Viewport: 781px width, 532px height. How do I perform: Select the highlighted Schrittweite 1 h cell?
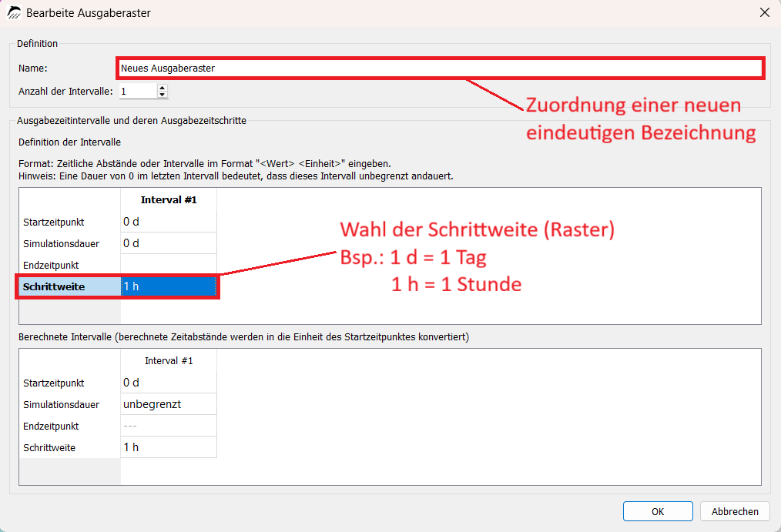click(x=169, y=286)
